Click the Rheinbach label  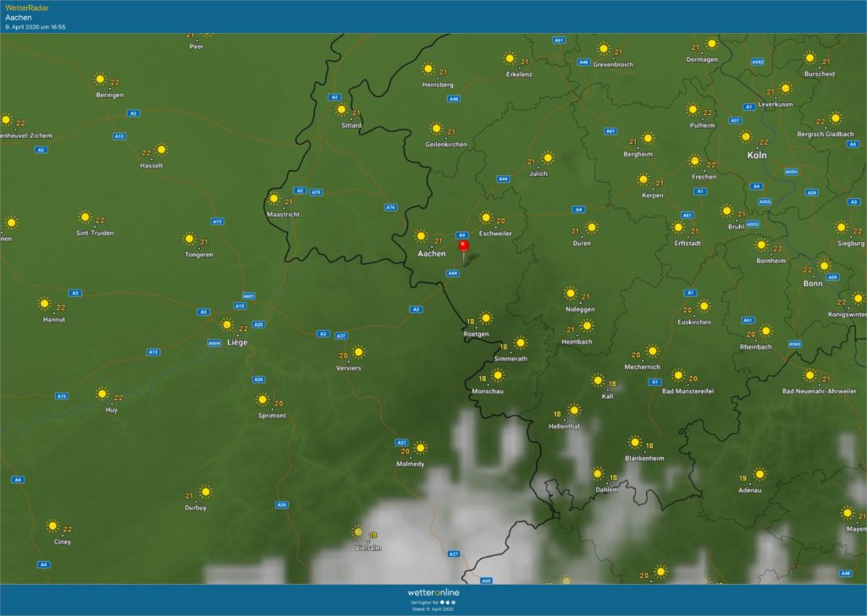[x=756, y=347]
